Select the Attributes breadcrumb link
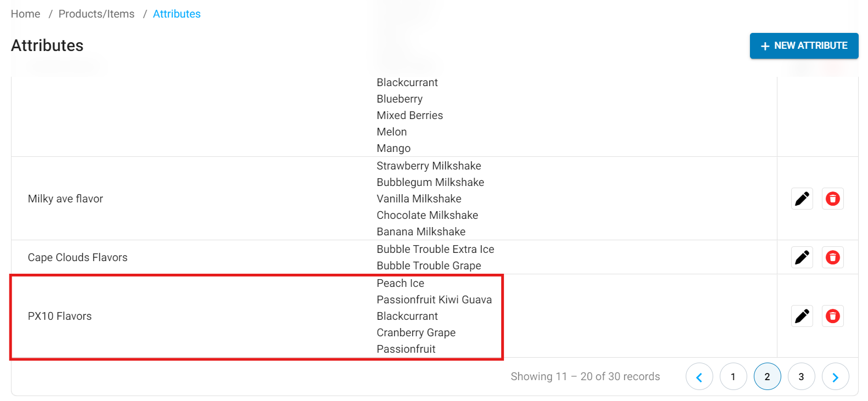The width and height of the screenshot is (868, 401). (177, 14)
